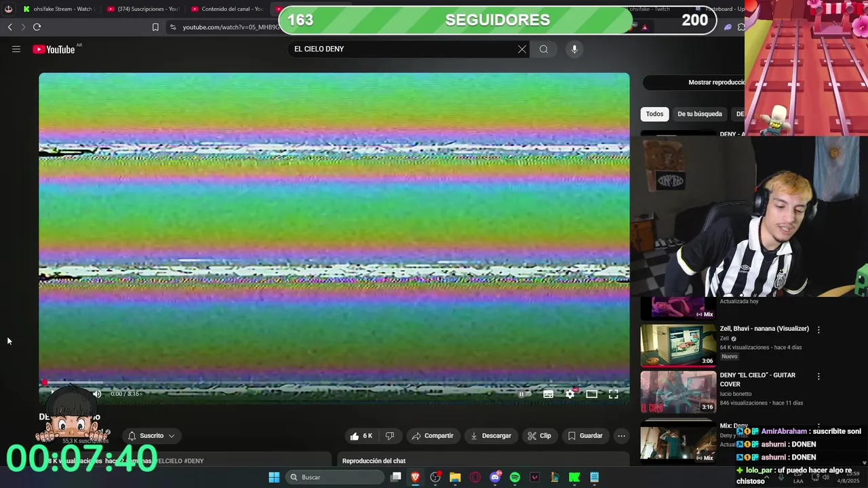Open the YouTube hamburger guide menu
868x488 pixels.
16,49
